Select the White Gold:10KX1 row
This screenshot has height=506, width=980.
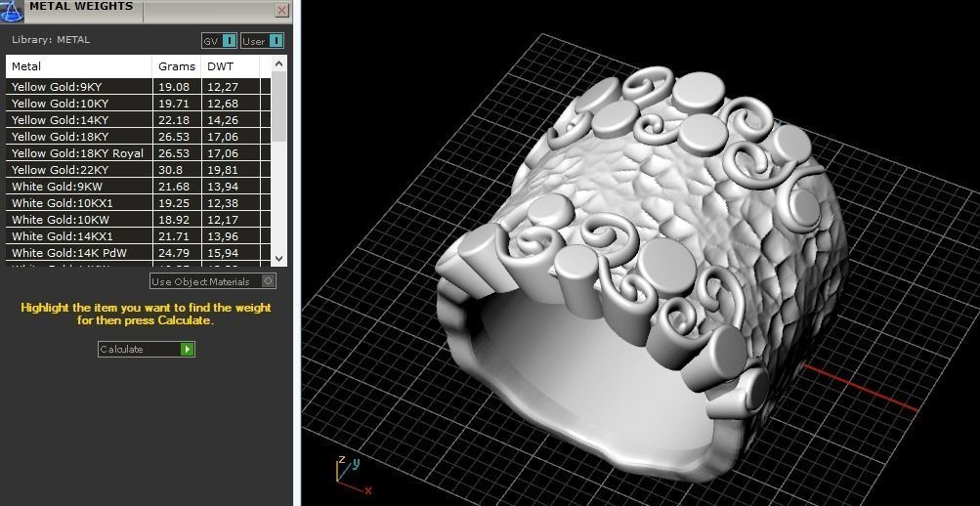tap(139, 203)
